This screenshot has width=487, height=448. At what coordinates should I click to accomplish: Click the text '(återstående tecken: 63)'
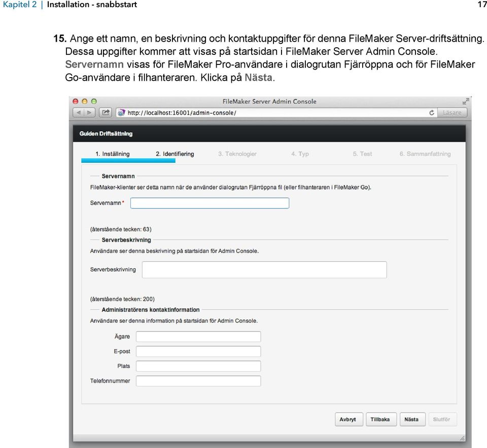(121, 229)
